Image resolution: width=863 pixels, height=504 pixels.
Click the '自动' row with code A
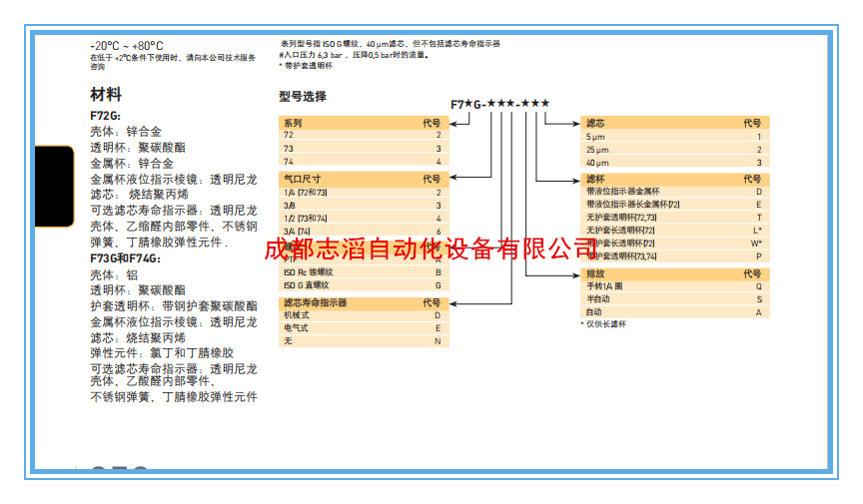[x=675, y=312]
